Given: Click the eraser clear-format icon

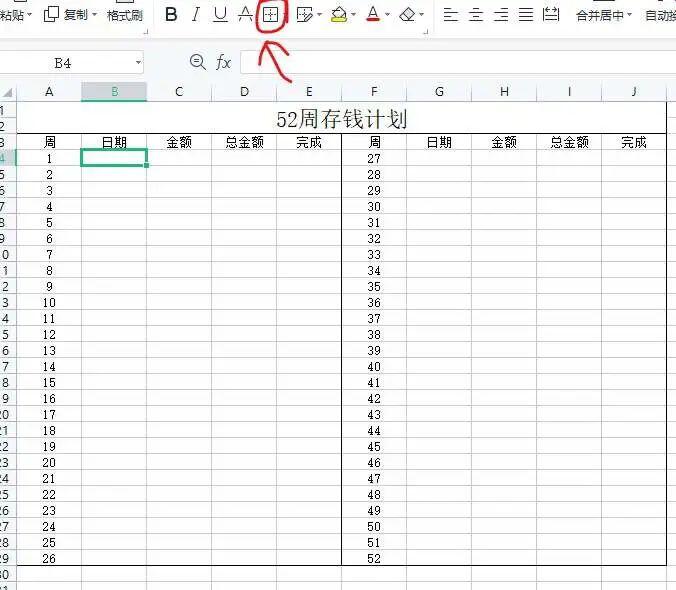Looking at the screenshot, I should (407, 15).
